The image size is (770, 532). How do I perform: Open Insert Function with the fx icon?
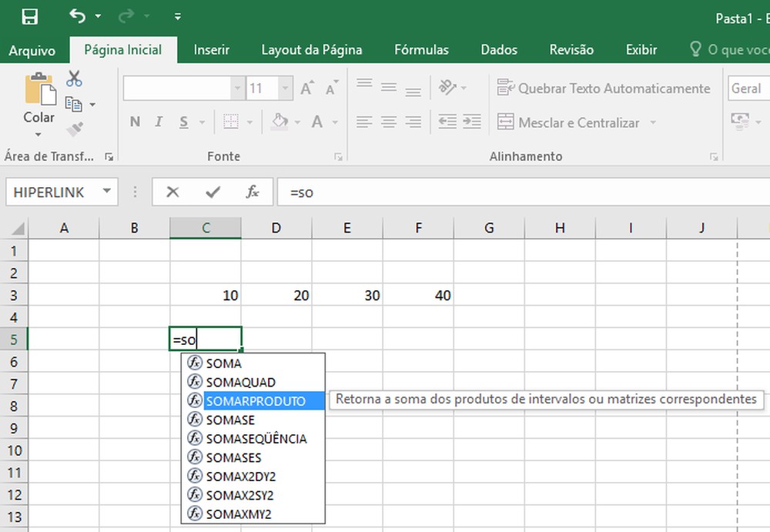point(253,192)
